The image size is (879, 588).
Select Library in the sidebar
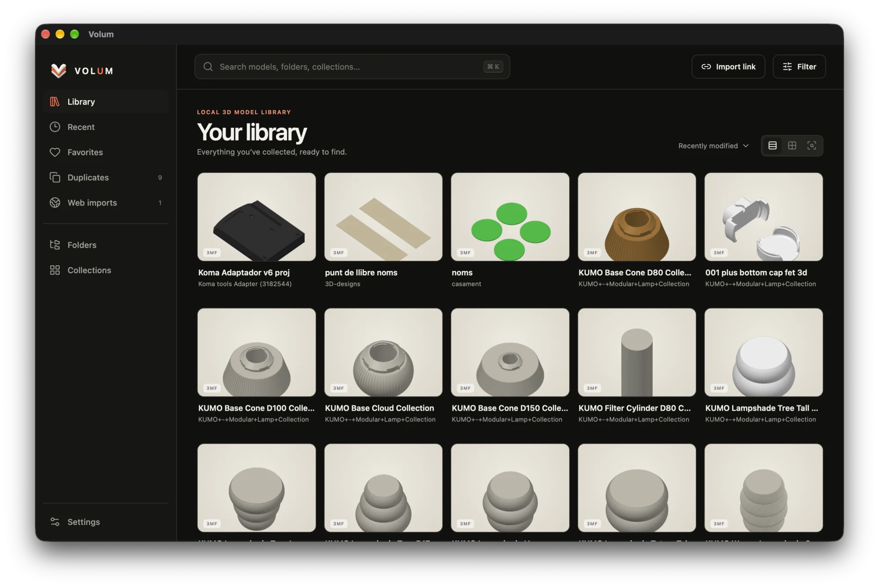pos(106,102)
